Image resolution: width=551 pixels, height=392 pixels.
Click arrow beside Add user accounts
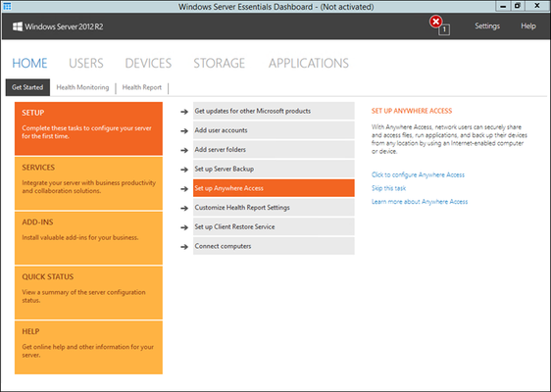coord(184,131)
